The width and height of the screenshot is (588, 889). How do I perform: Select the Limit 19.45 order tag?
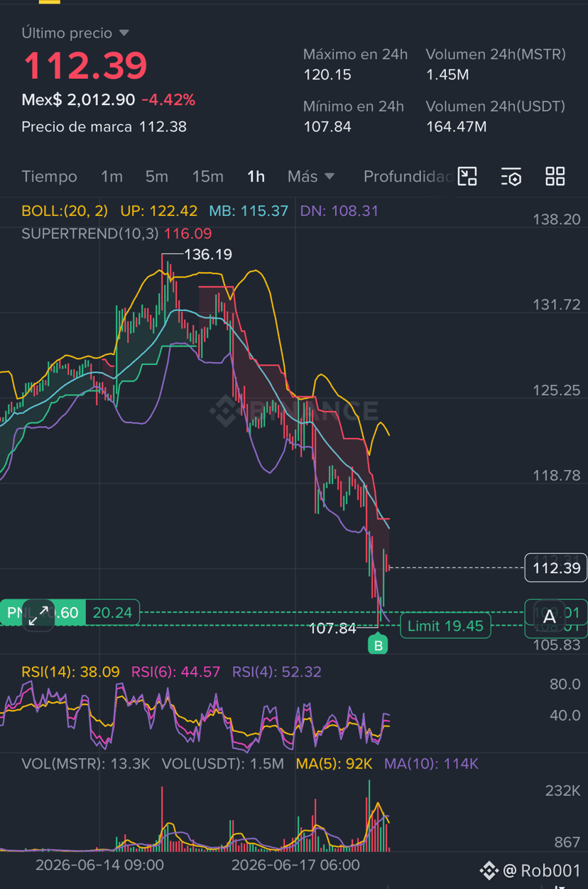click(x=445, y=626)
